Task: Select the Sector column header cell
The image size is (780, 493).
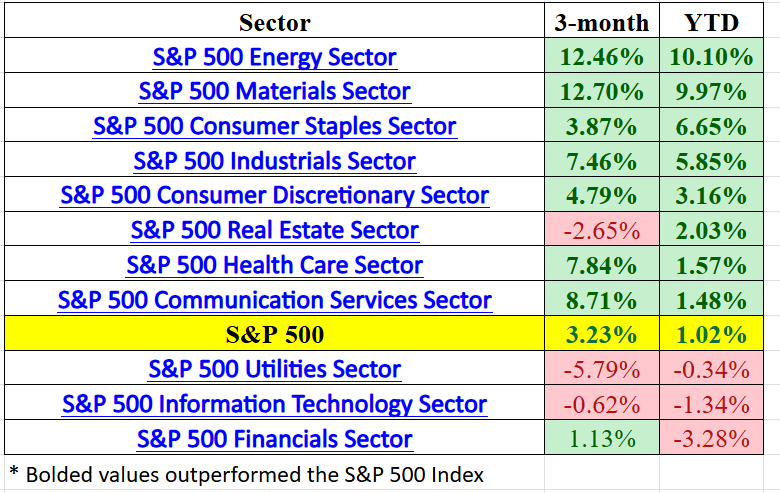Action: click(x=275, y=22)
